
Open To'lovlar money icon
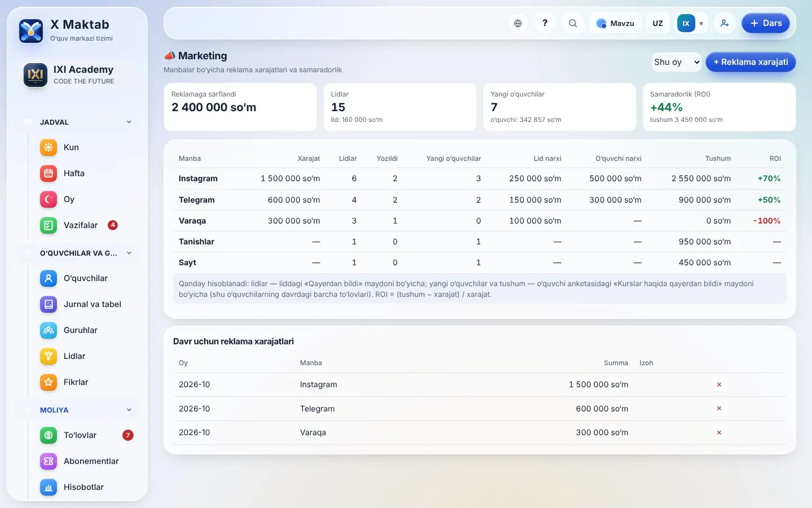pos(48,435)
